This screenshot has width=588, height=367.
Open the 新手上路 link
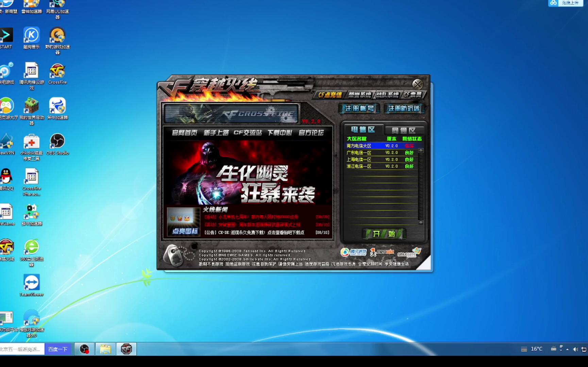(x=216, y=133)
